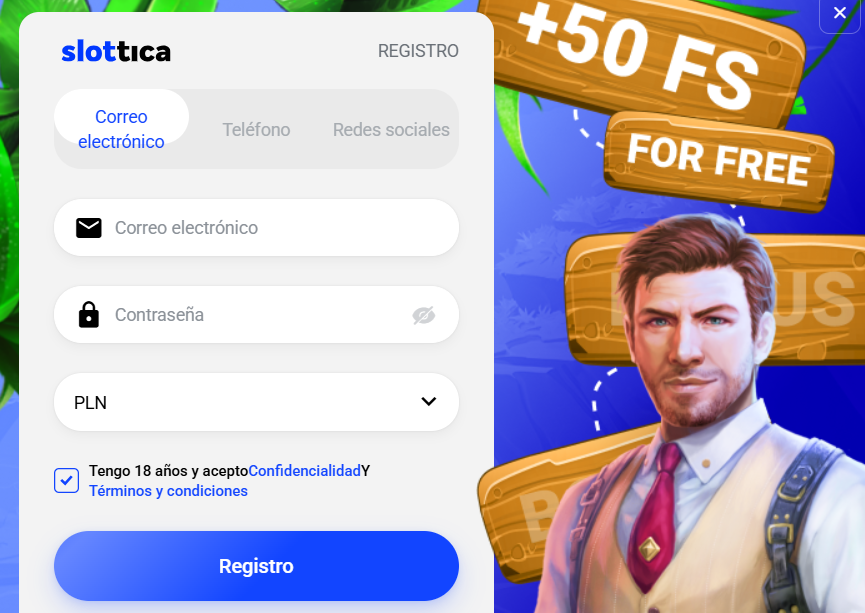865x613 pixels.
Task: Toggle password visibility eye icon
Action: tap(424, 315)
